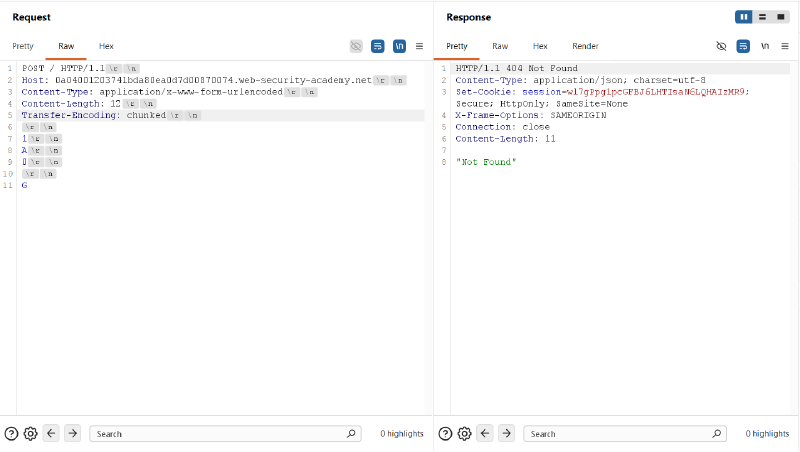Click magnifier icon in Response search
The width and height of the screenshot is (800, 452).
[717, 434]
